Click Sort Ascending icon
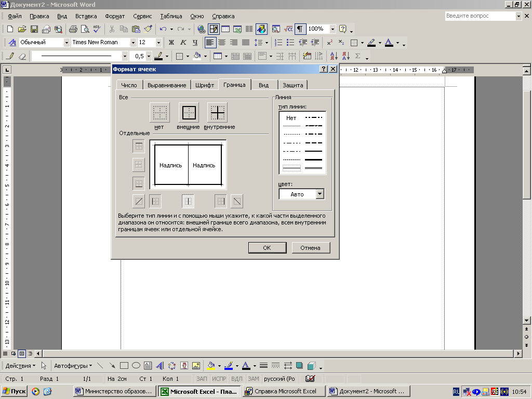Viewport: 532px width, 399px height. (x=334, y=56)
